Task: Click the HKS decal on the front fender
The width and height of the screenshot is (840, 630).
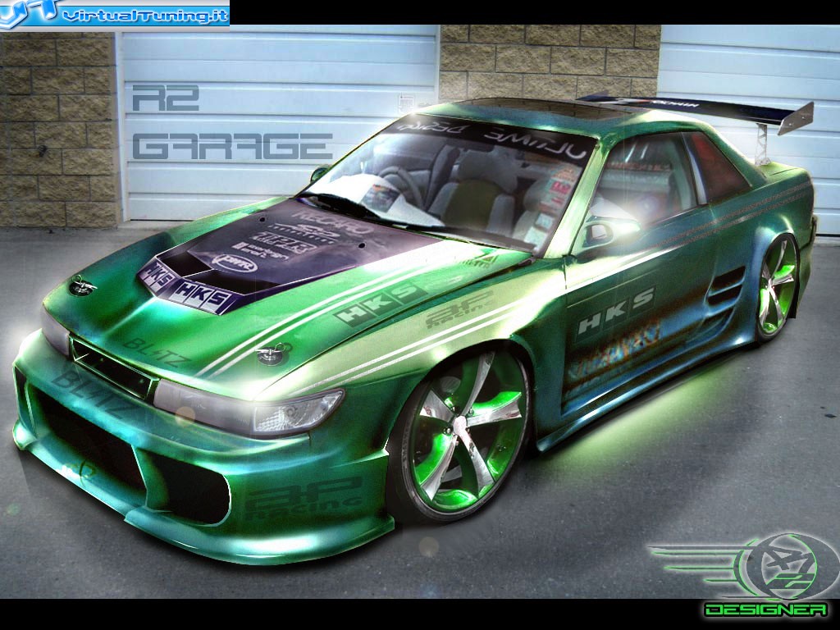Action: pyautogui.click(x=381, y=304)
